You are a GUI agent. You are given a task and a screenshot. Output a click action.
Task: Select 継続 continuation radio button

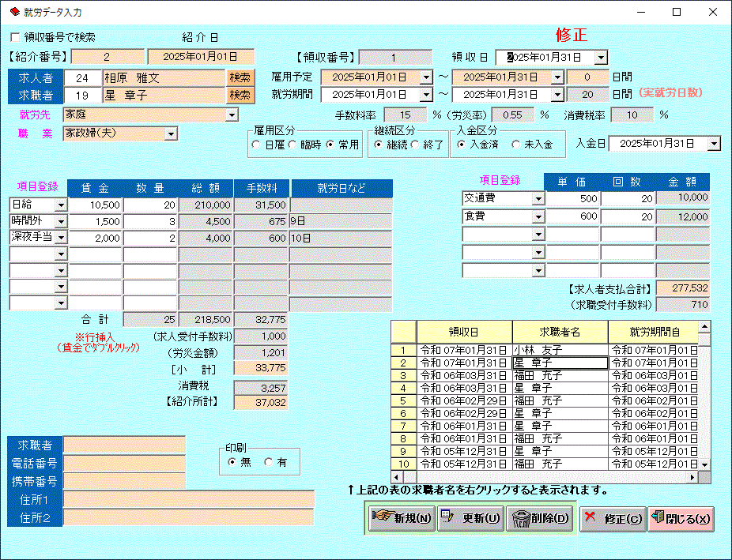click(x=379, y=145)
